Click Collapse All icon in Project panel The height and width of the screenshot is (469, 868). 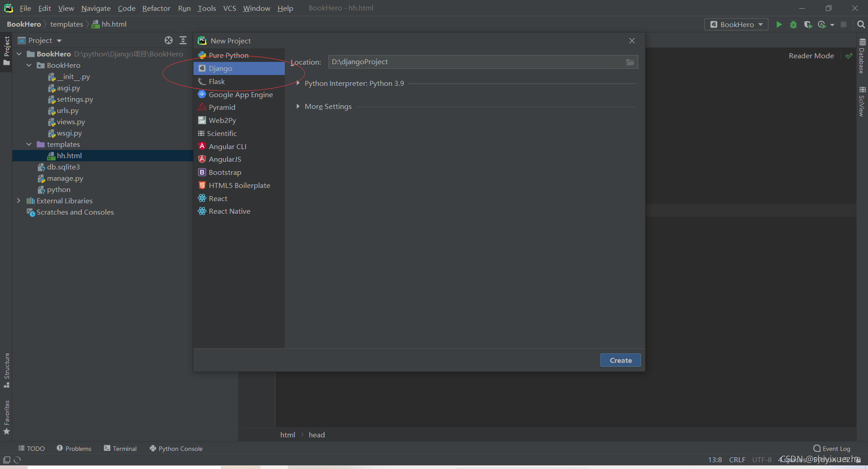click(x=183, y=40)
